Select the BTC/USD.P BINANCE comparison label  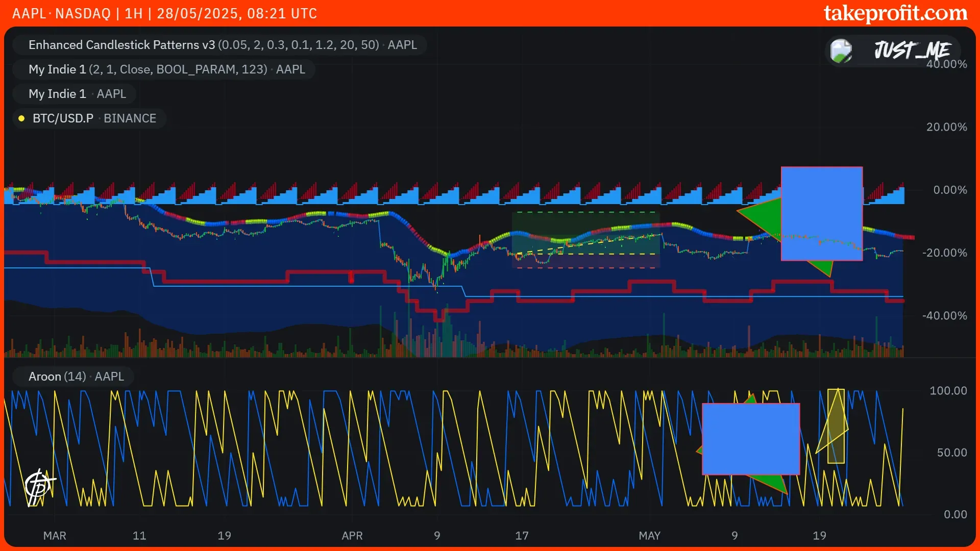click(94, 118)
